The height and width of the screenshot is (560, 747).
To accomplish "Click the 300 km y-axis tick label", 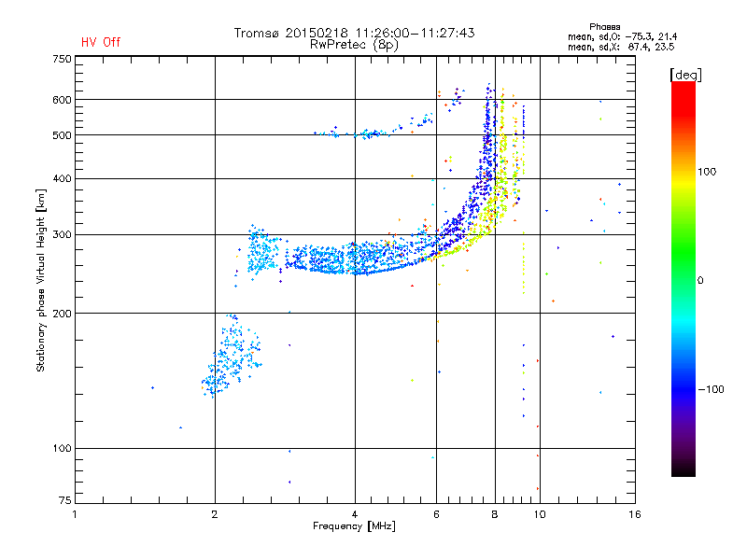I will click(x=62, y=235).
